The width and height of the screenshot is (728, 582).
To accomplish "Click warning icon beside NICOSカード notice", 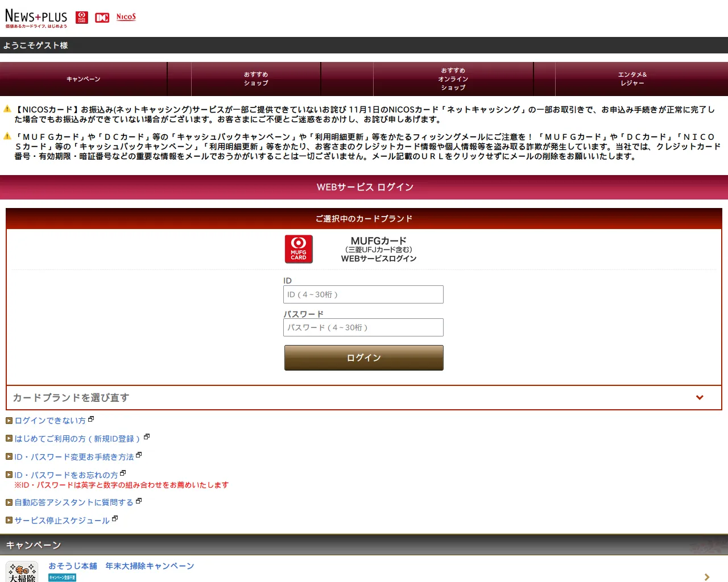I will coord(7,109).
